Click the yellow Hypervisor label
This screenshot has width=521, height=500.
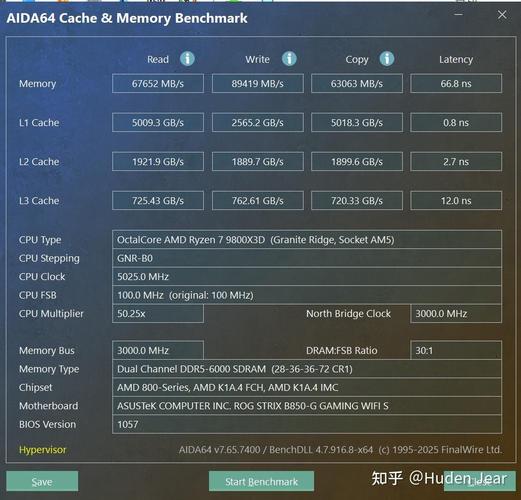coord(43,450)
